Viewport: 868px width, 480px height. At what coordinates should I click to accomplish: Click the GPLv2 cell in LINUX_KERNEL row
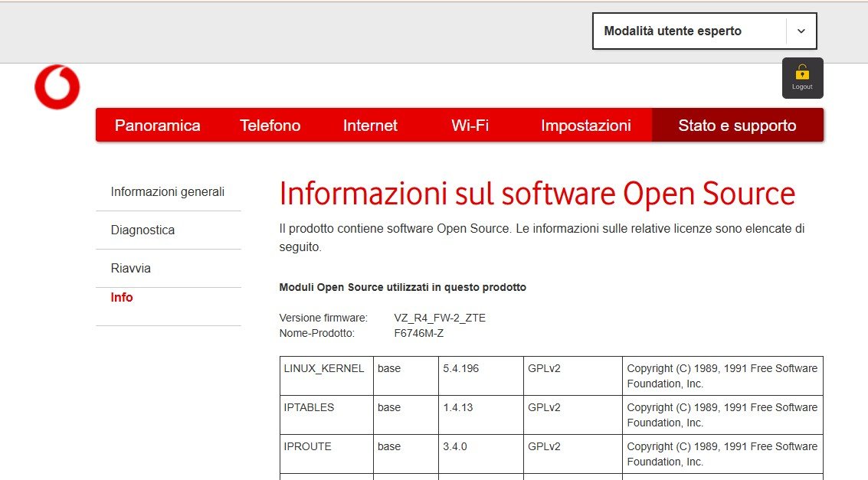pyautogui.click(x=573, y=376)
